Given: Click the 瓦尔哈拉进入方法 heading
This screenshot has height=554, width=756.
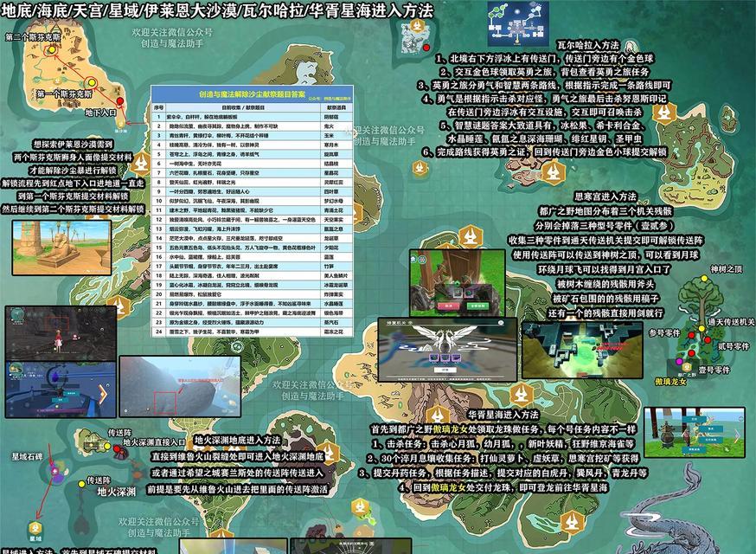Looking at the screenshot, I should (x=587, y=45).
